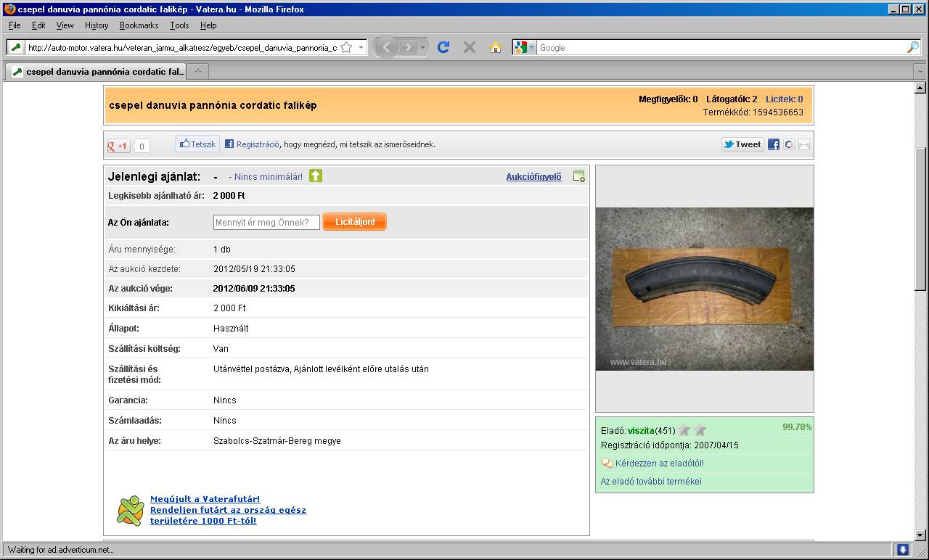This screenshot has width=929, height=560.
Task: Click the Reload page icon
Action: tap(443, 47)
